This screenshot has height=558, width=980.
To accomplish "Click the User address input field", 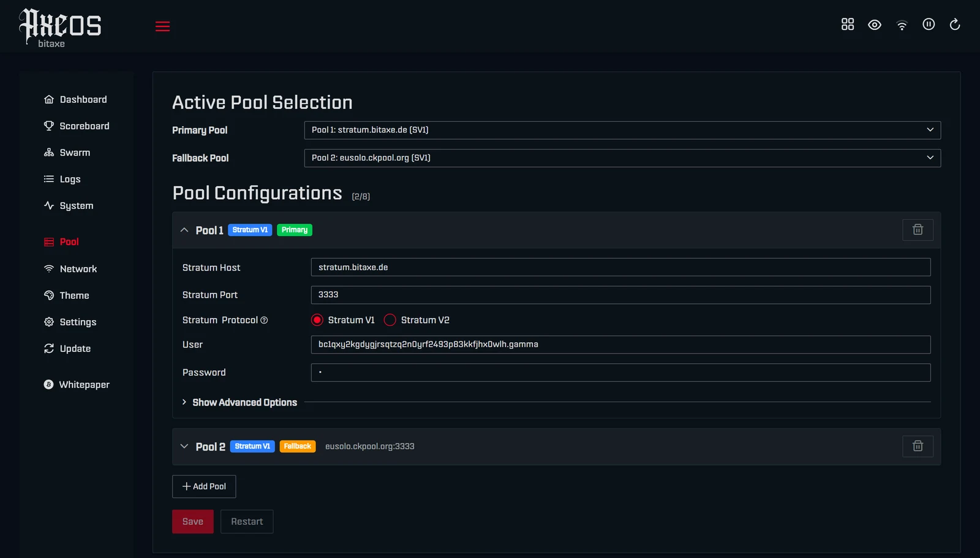I will (620, 344).
